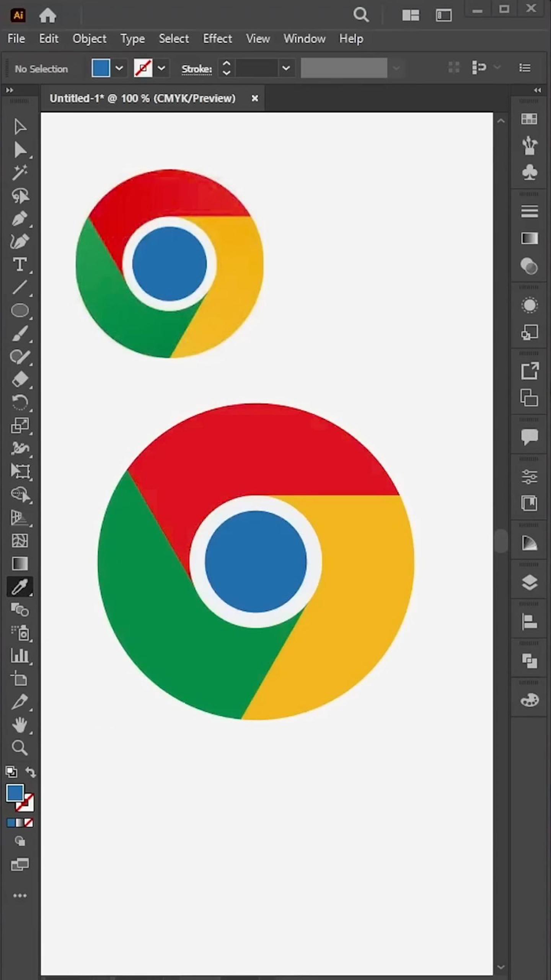Open the Edit Toolbar three dots

coord(20,895)
